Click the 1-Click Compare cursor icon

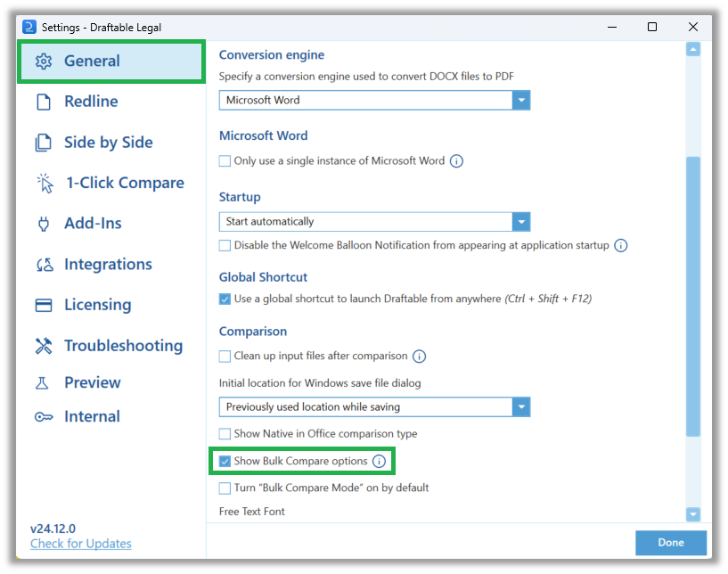pos(44,182)
